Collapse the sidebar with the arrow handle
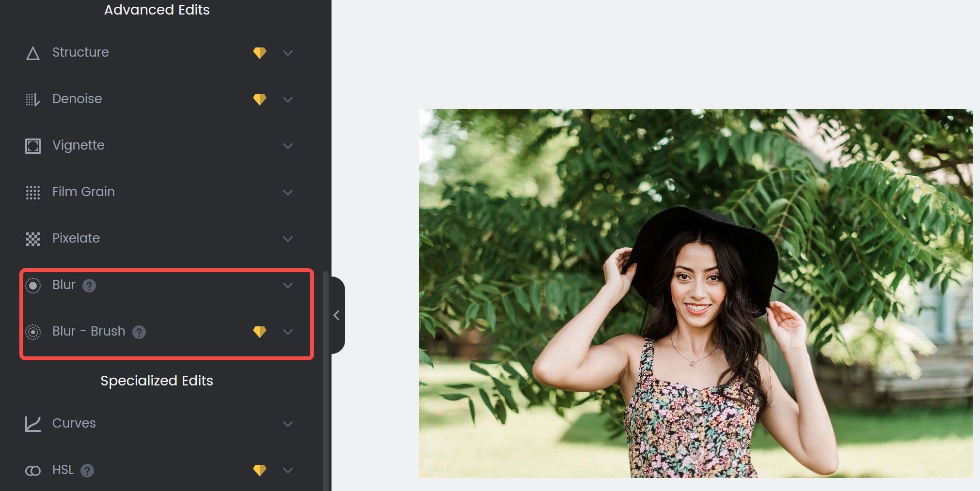 337,315
